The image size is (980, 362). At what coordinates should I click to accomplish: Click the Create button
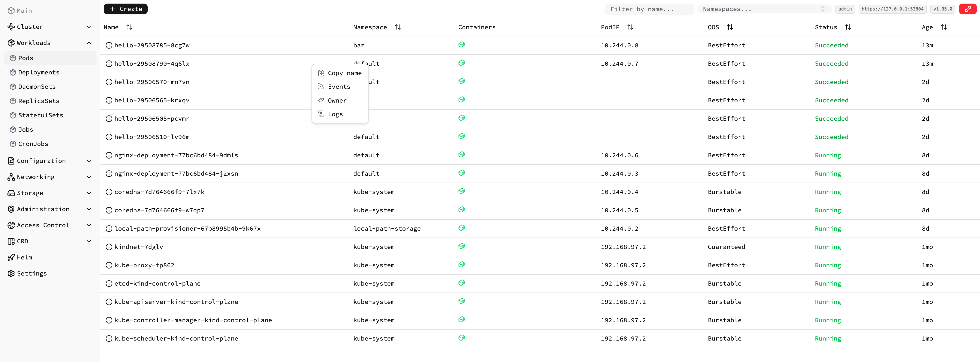point(126,9)
